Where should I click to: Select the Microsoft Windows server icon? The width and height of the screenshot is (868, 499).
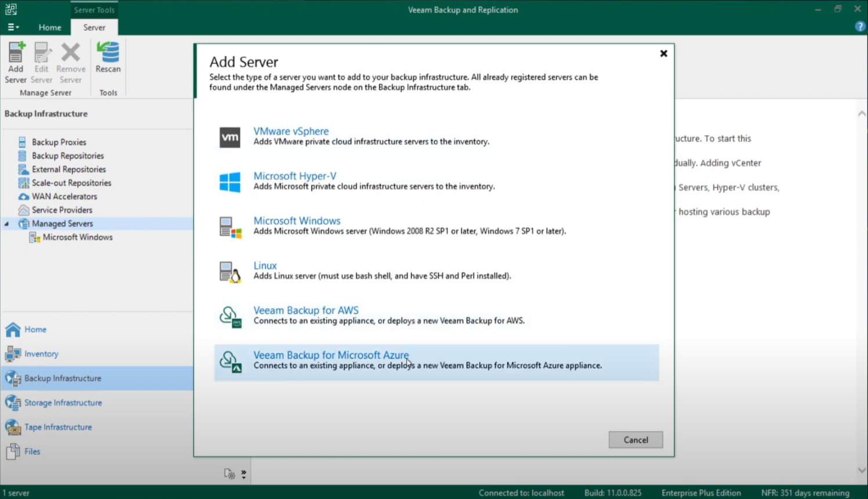pos(230,227)
